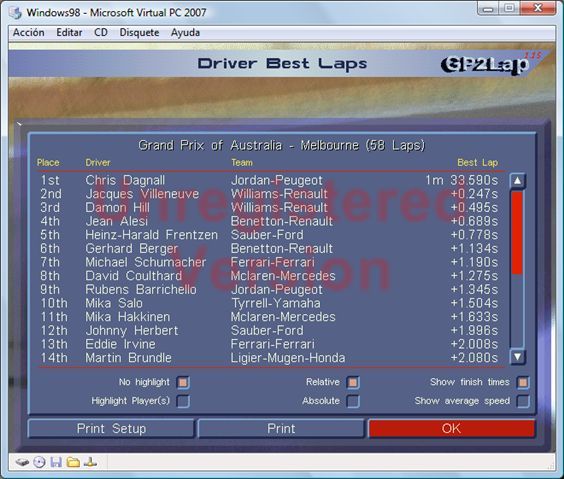Click the +0.247s lap gap

[x=474, y=194]
